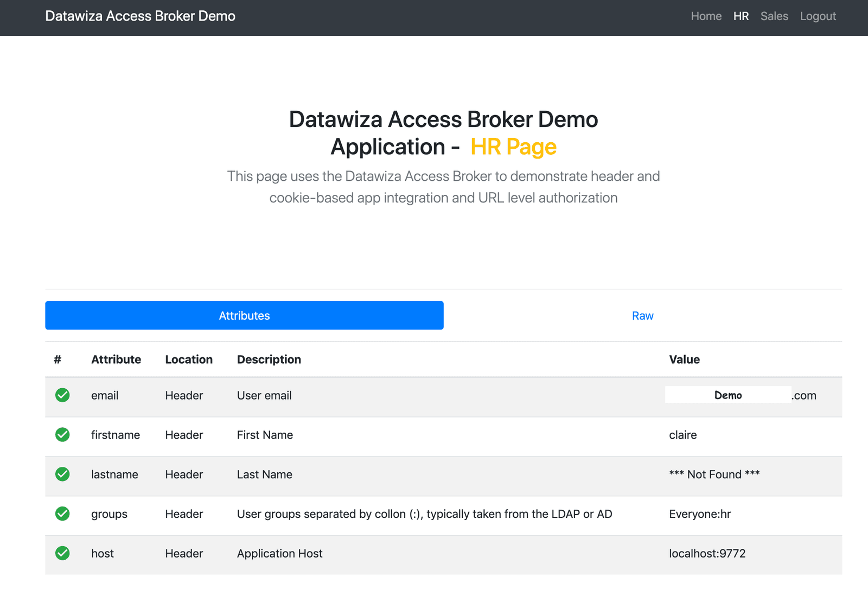
Task: Click the Value column header
Action: (684, 359)
